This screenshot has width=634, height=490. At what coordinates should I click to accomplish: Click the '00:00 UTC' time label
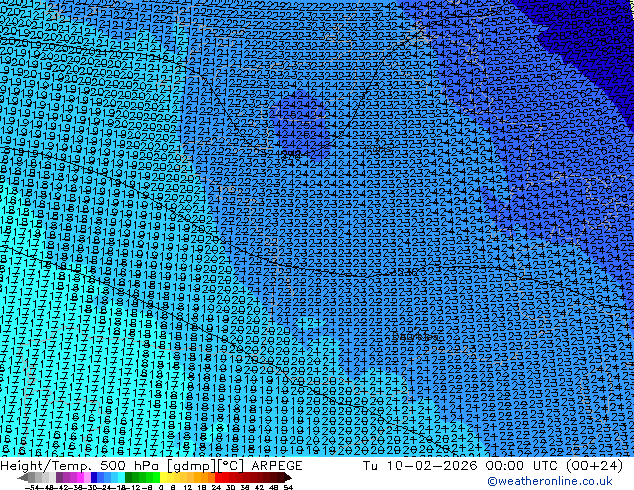(522, 466)
